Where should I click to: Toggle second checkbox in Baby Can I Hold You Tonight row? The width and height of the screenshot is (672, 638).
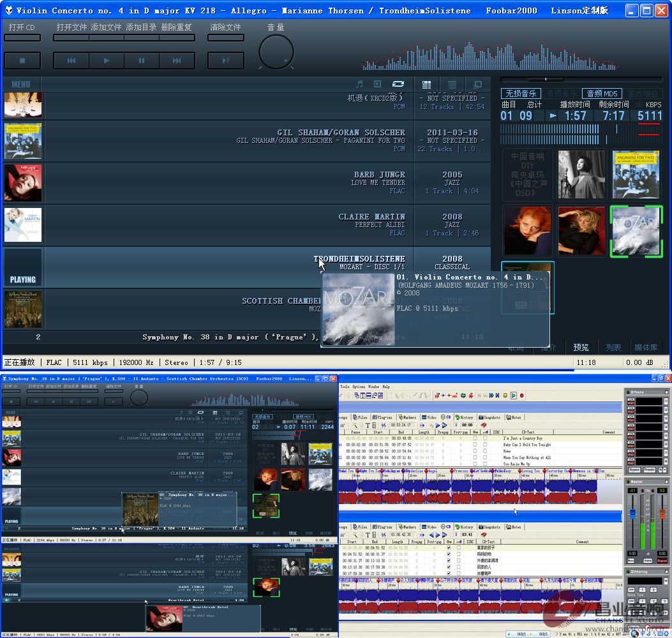click(485, 445)
